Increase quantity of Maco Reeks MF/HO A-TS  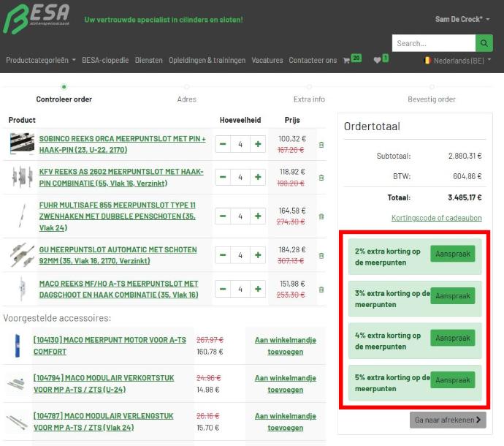[x=257, y=289]
